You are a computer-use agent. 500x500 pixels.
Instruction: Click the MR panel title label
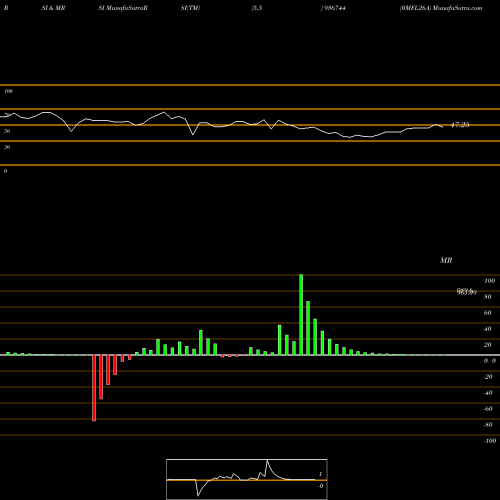click(446, 260)
